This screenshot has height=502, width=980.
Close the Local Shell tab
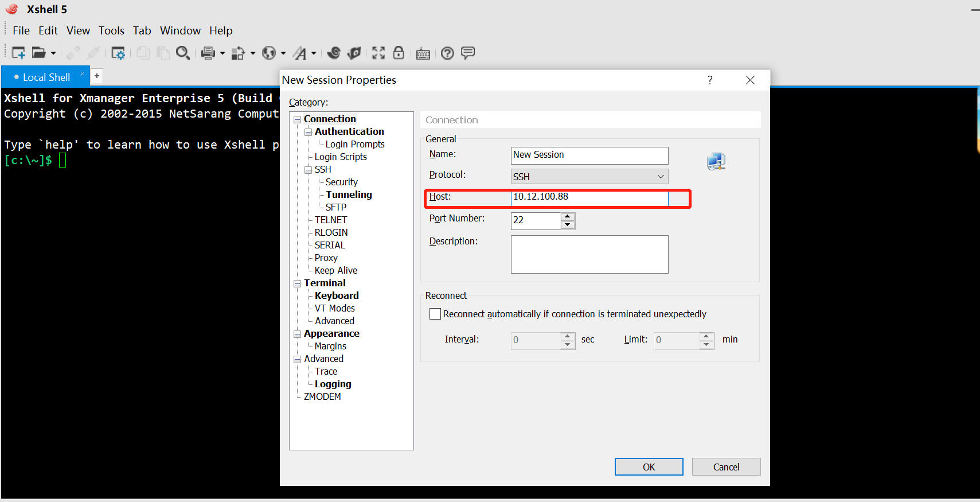pyautogui.click(x=82, y=74)
